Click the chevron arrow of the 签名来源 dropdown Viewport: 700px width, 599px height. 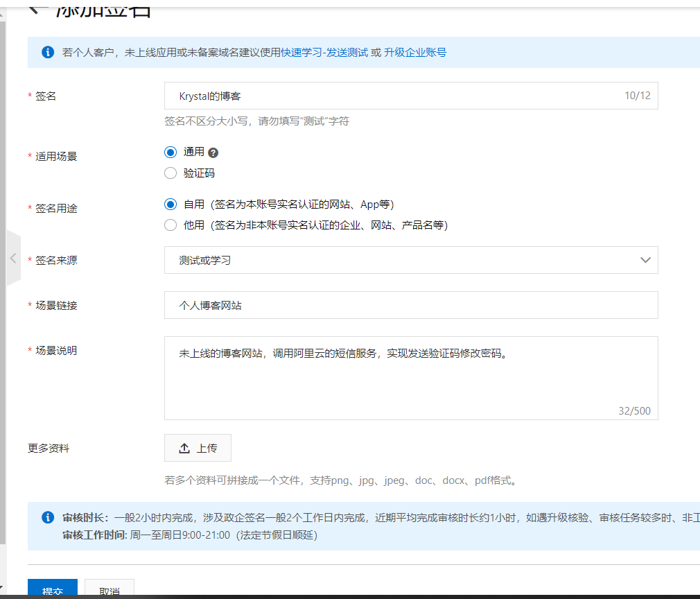645,260
